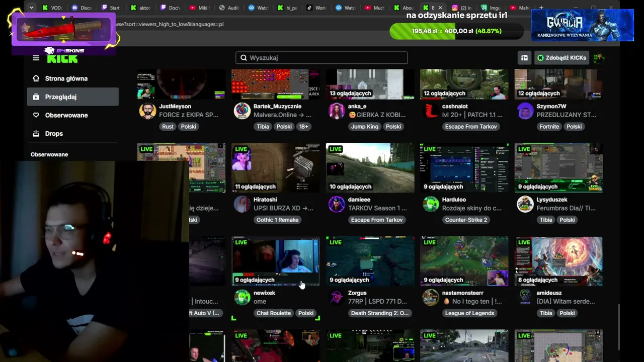
Task: Go to Strona główna in sidebar
Action: (x=66, y=78)
